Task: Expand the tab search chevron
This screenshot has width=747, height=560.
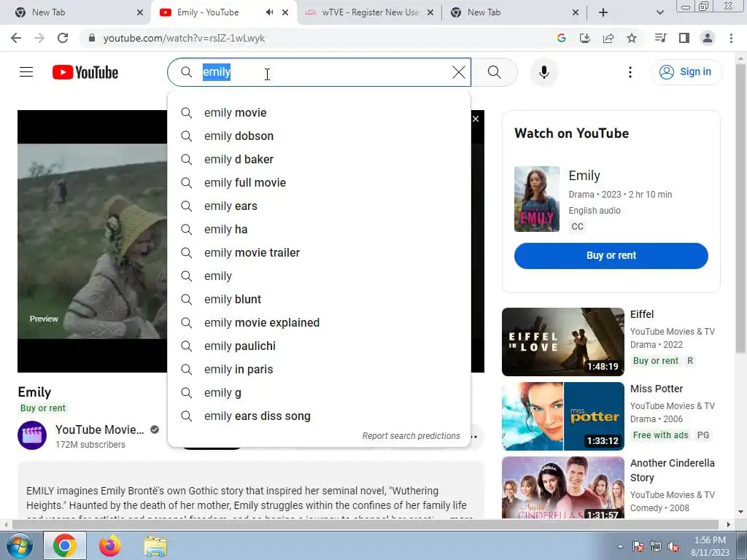Action: tap(659, 12)
